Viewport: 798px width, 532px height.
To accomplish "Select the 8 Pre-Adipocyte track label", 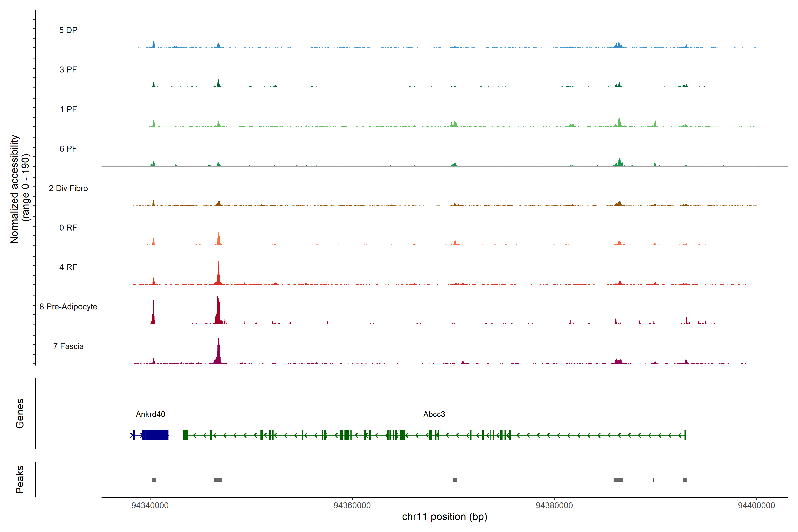I will pyautogui.click(x=68, y=307).
